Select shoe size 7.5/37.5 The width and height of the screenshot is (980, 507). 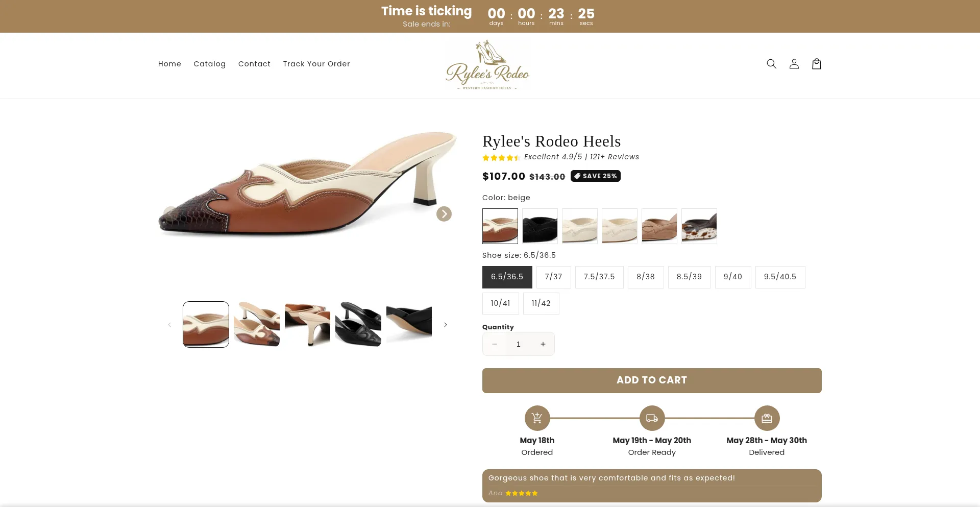pos(599,277)
